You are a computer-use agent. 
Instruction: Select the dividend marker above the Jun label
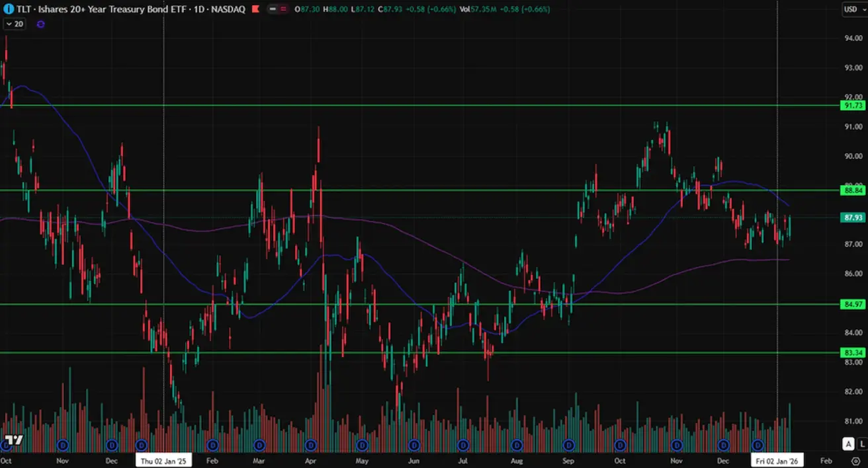pos(414,445)
